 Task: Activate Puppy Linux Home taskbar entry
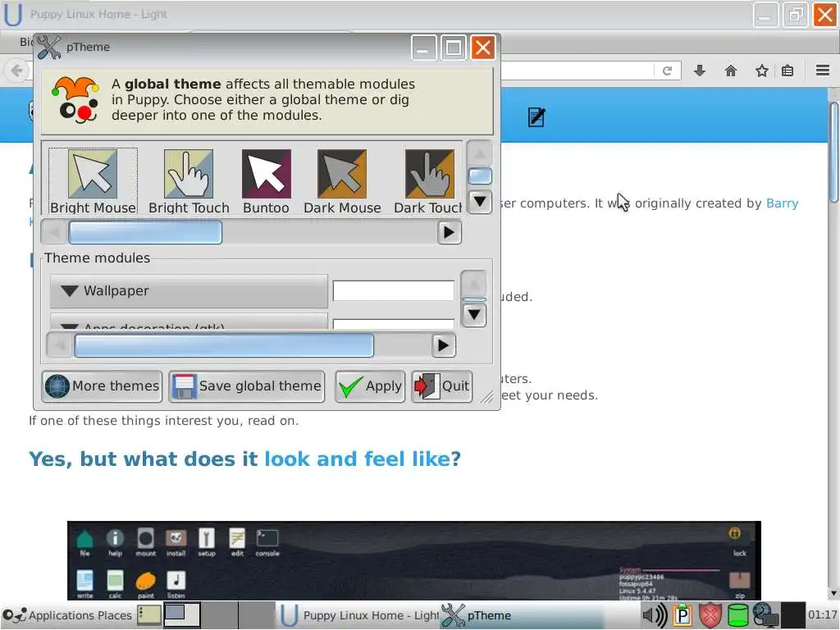[x=359, y=615]
